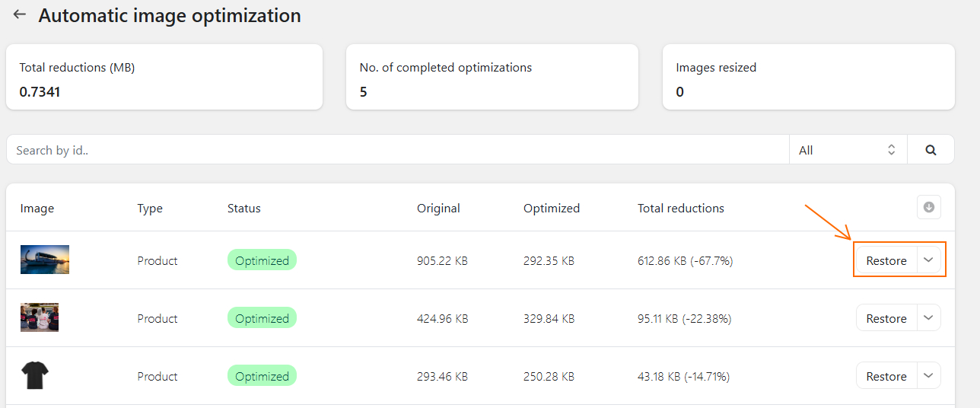Click the magnifying glass search button
This screenshot has width=980, height=408.
pos(931,150)
